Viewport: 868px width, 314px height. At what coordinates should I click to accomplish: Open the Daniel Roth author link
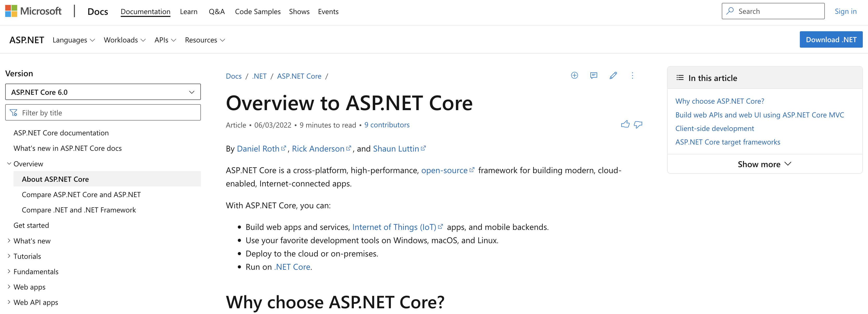pos(261,148)
